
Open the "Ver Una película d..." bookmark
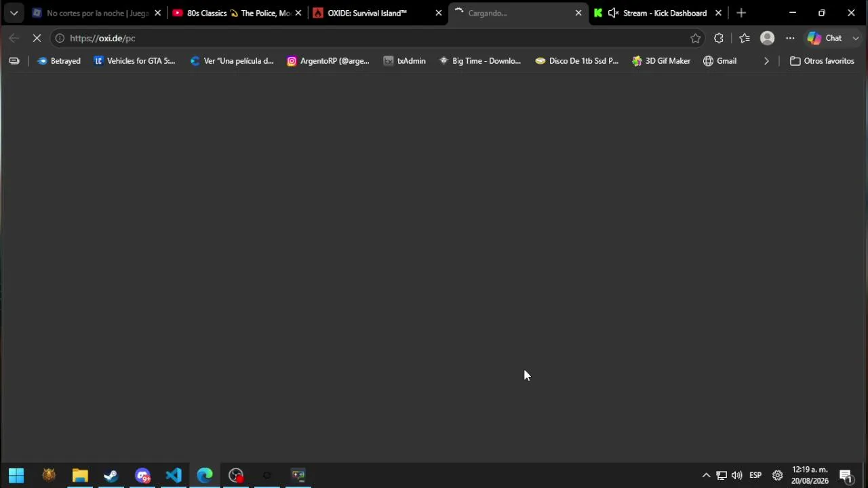232,61
